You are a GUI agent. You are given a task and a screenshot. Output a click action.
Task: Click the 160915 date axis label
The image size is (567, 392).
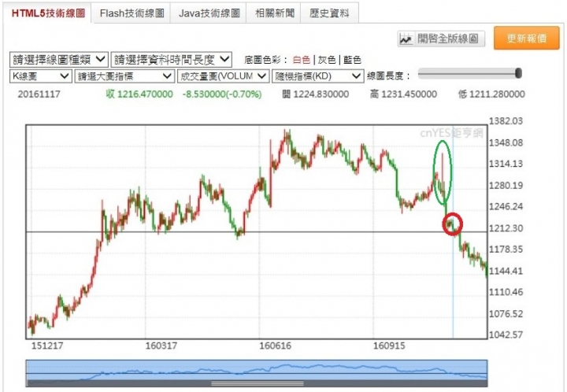tap(389, 346)
